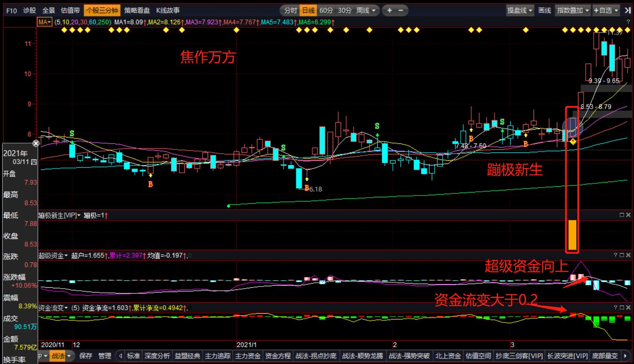Select the 长波突进[VIP] tab
The width and height of the screenshot is (634, 364).
pyautogui.click(x=567, y=356)
